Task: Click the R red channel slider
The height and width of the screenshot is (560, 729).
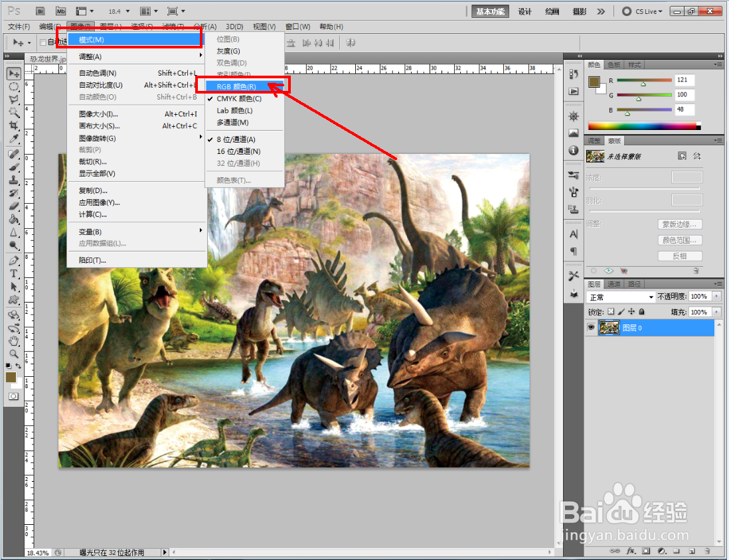Action: tap(645, 80)
